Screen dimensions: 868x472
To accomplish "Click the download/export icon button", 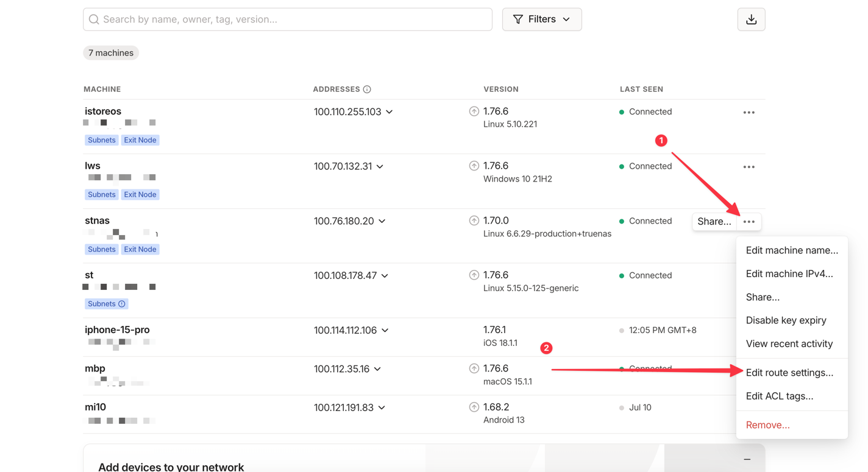I will tap(751, 19).
